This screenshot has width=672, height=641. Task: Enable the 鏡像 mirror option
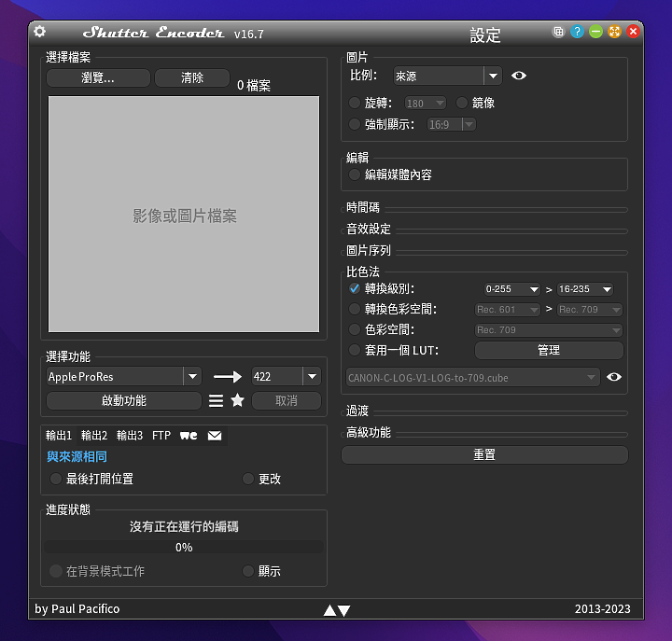click(x=462, y=103)
